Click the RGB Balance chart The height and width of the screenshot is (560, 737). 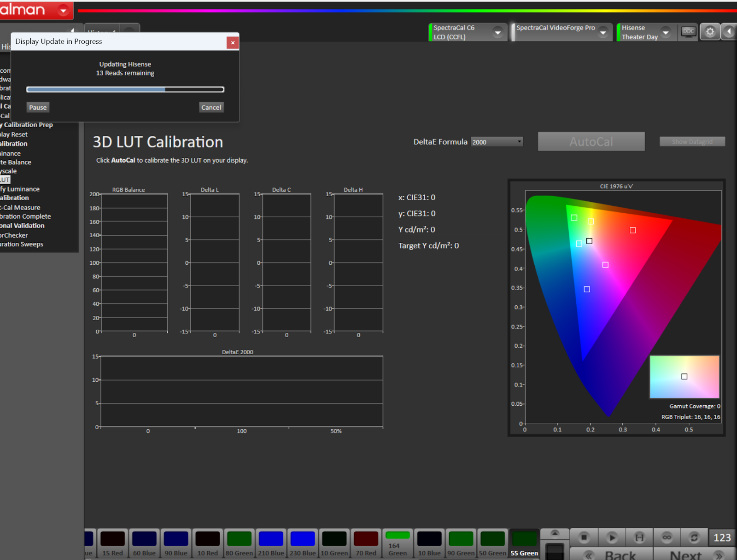point(134,262)
